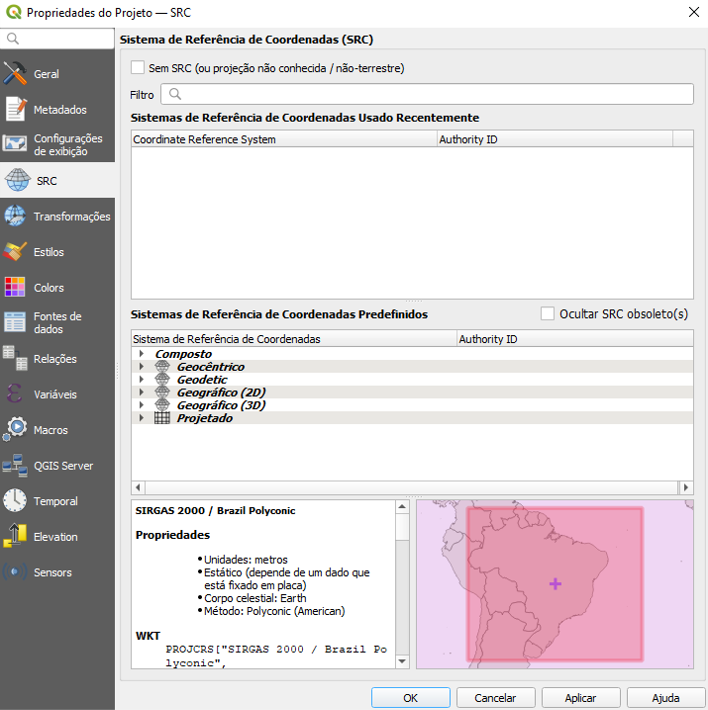Switch to the Variáveis tab
The height and width of the screenshot is (710, 708).
coord(56,394)
